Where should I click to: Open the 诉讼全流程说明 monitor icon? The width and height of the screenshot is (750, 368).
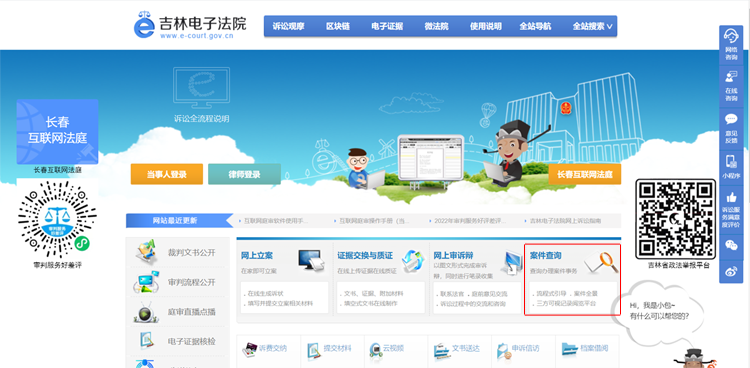(x=201, y=88)
